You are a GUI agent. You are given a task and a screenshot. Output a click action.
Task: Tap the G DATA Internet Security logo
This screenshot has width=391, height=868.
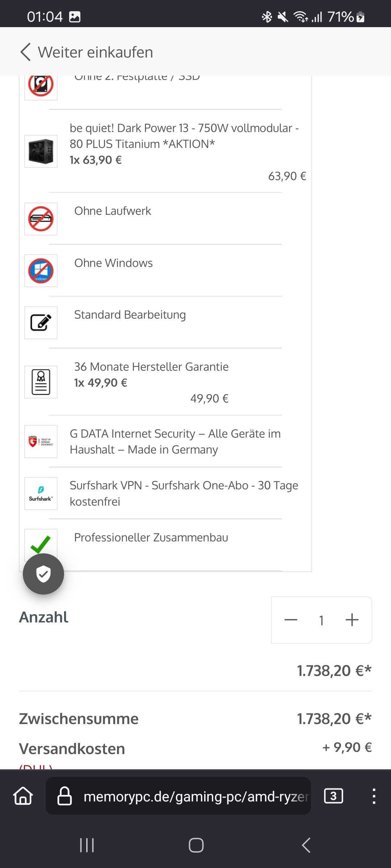tap(41, 441)
